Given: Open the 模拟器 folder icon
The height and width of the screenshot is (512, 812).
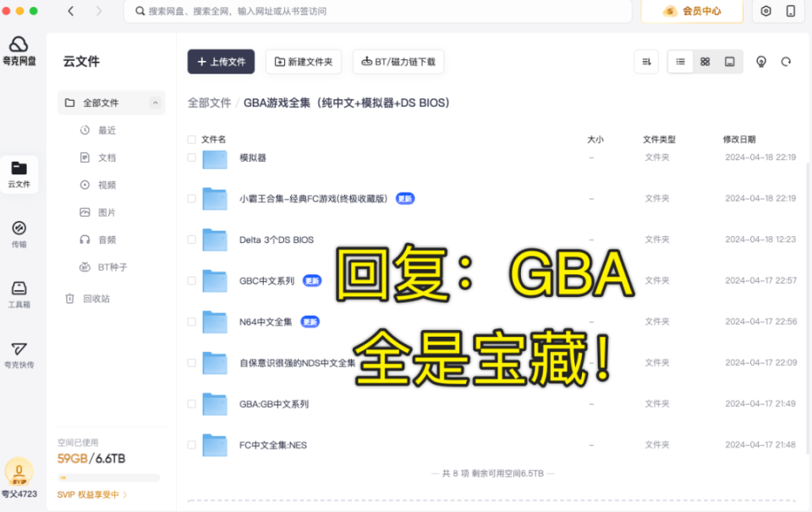Looking at the screenshot, I should (x=215, y=159).
